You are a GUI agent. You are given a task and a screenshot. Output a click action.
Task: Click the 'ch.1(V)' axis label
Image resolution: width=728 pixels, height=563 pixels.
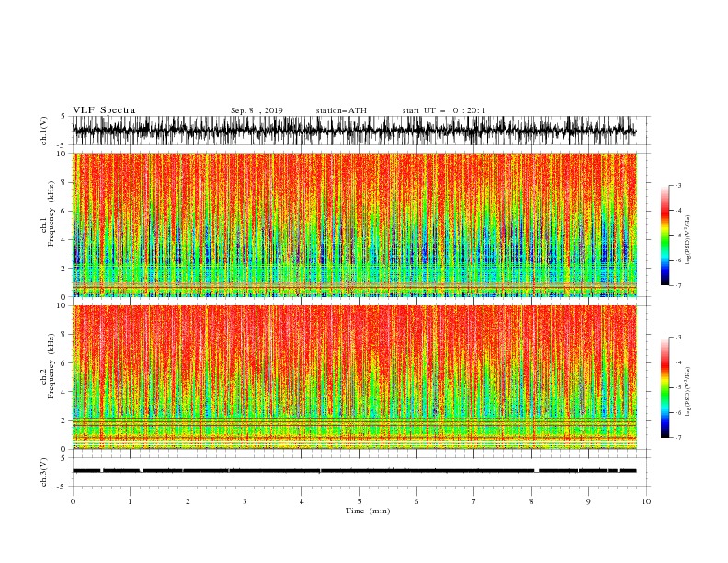pos(44,131)
